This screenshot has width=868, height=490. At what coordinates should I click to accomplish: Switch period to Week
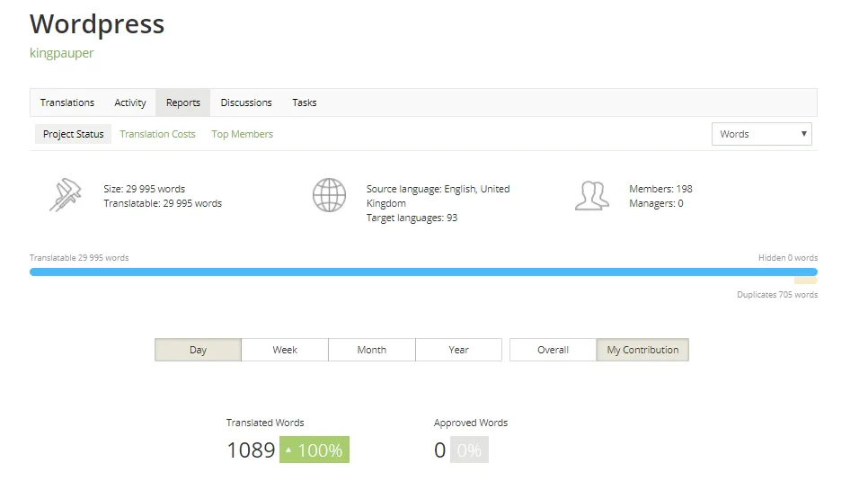coord(285,350)
